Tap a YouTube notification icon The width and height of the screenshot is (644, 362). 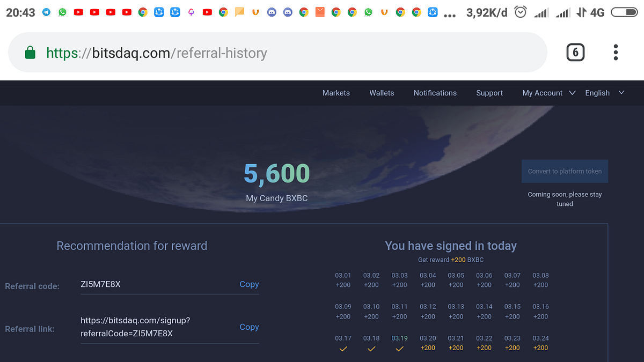pos(78,12)
